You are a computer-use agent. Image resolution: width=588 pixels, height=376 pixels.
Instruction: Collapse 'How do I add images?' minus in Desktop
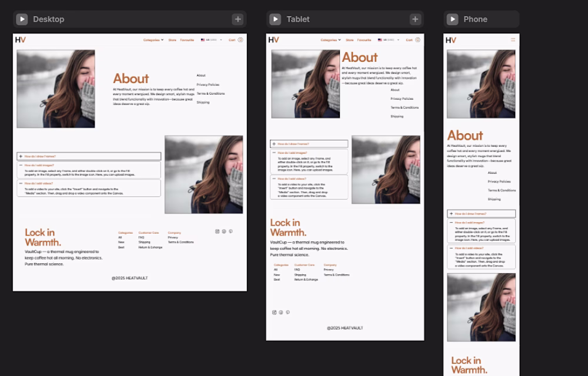pos(21,164)
